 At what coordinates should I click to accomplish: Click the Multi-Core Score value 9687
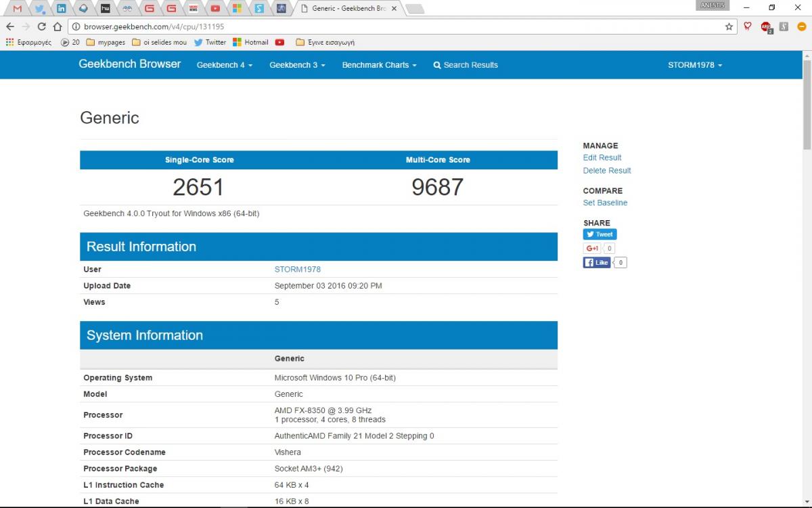coord(438,187)
